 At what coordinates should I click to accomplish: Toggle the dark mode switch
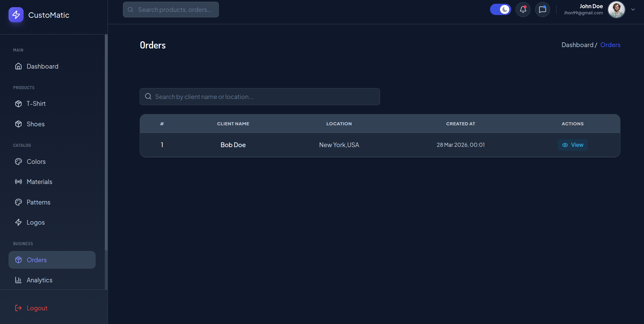pyautogui.click(x=501, y=10)
